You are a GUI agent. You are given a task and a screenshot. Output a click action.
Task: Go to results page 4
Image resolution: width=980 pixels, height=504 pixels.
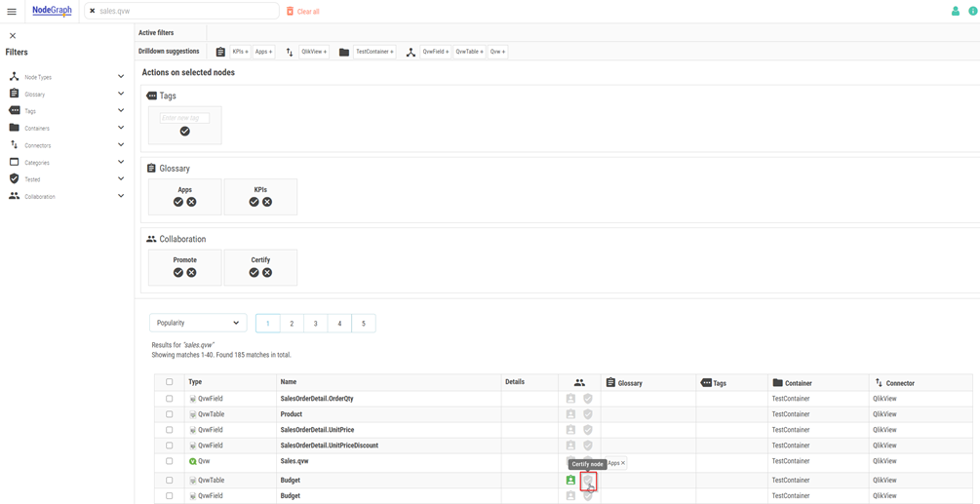pos(339,324)
